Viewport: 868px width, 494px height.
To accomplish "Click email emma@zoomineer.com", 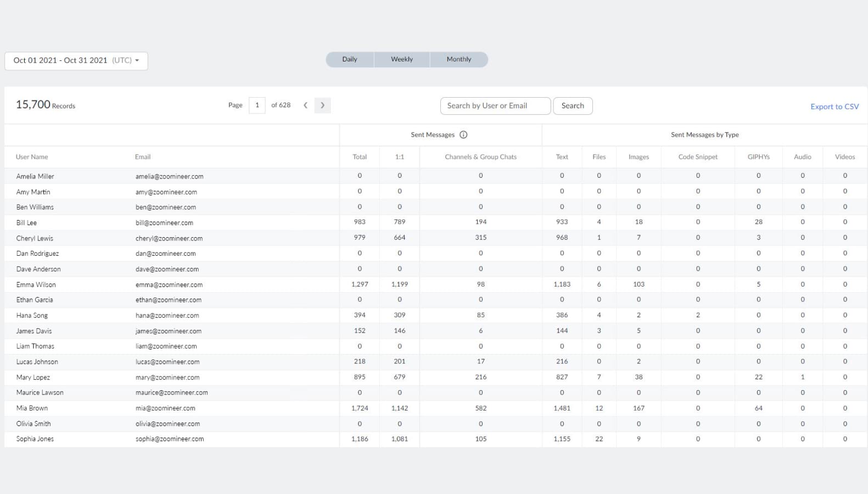I will [169, 285].
